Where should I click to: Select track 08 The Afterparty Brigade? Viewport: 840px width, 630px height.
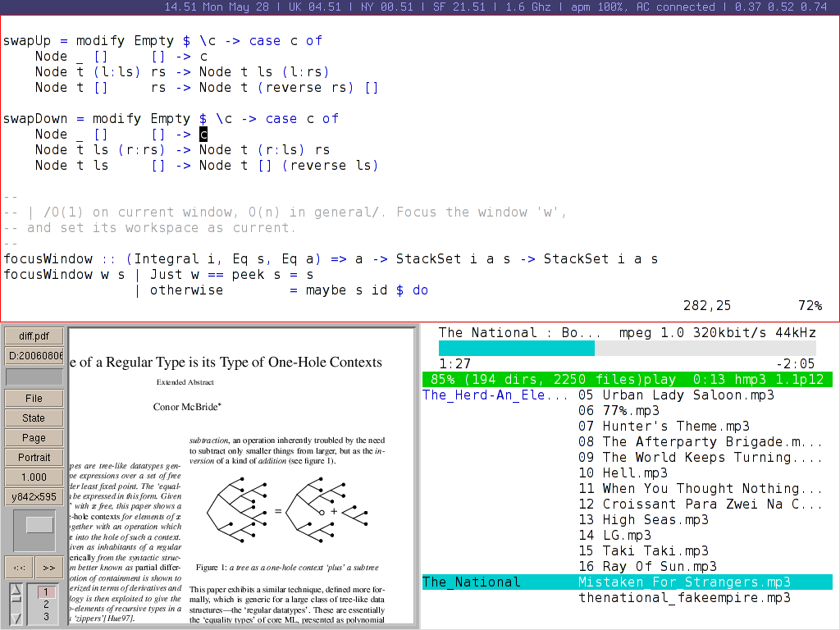(701, 441)
